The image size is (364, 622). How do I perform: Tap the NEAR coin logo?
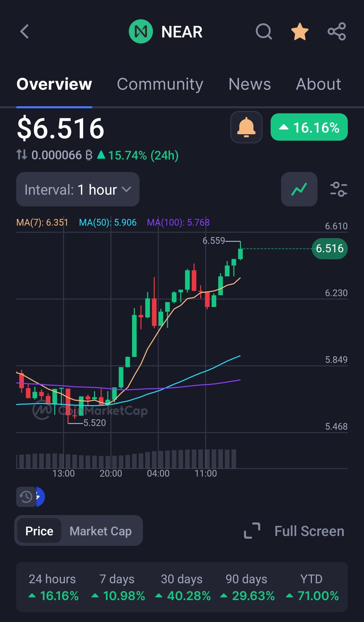click(x=141, y=32)
